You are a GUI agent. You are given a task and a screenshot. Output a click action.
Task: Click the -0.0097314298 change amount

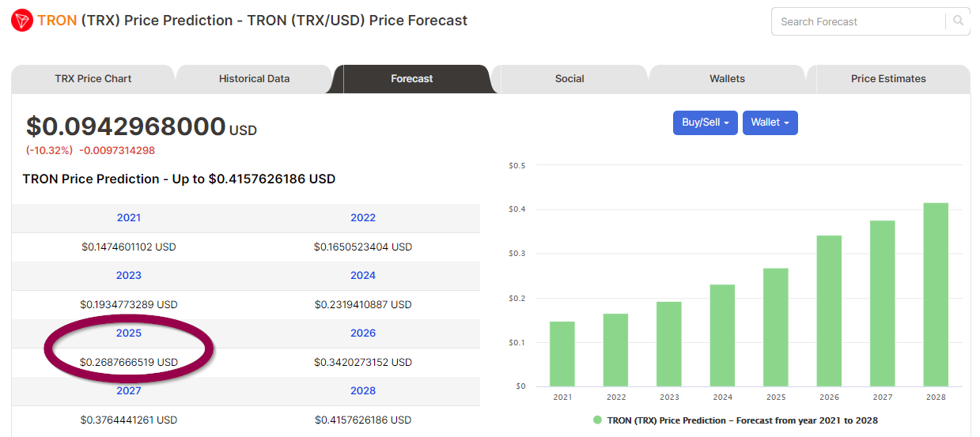coord(117,150)
